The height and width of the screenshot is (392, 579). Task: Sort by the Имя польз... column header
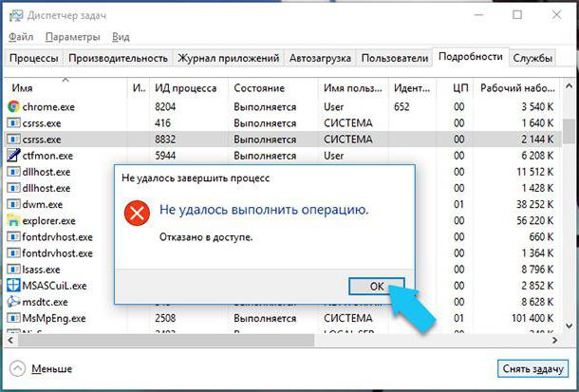point(353,88)
